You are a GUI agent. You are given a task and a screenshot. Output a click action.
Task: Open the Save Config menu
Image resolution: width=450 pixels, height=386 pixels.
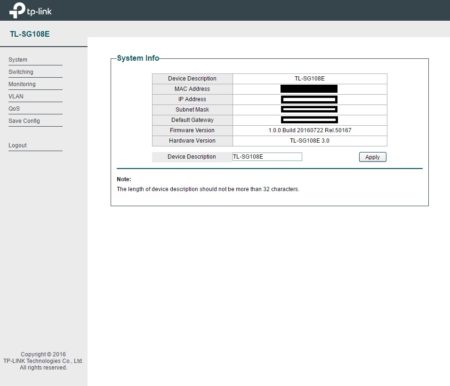24,121
